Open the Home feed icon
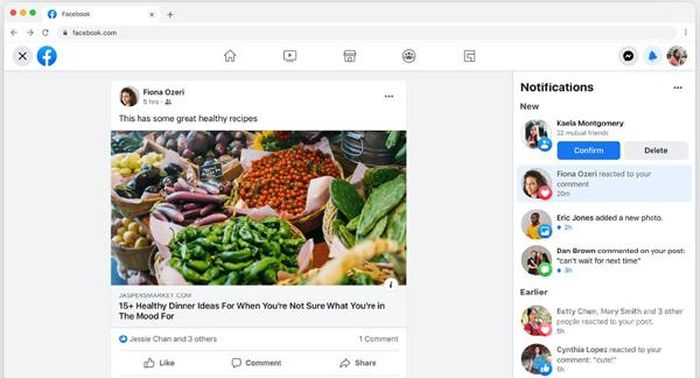Image resolution: width=700 pixels, height=378 pixels. [230, 56]
